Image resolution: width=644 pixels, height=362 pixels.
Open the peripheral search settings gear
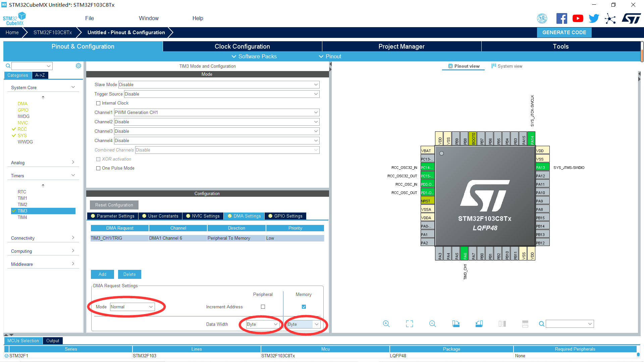[78, 66]
